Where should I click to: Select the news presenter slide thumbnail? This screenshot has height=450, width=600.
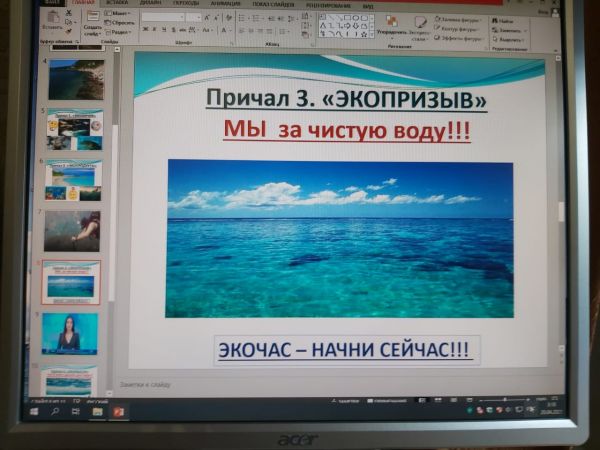(x=70, y=333)
